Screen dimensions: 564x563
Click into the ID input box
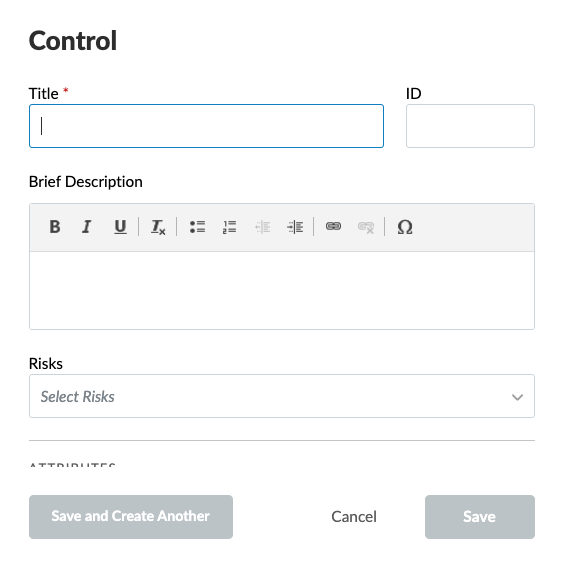[470, 126]
